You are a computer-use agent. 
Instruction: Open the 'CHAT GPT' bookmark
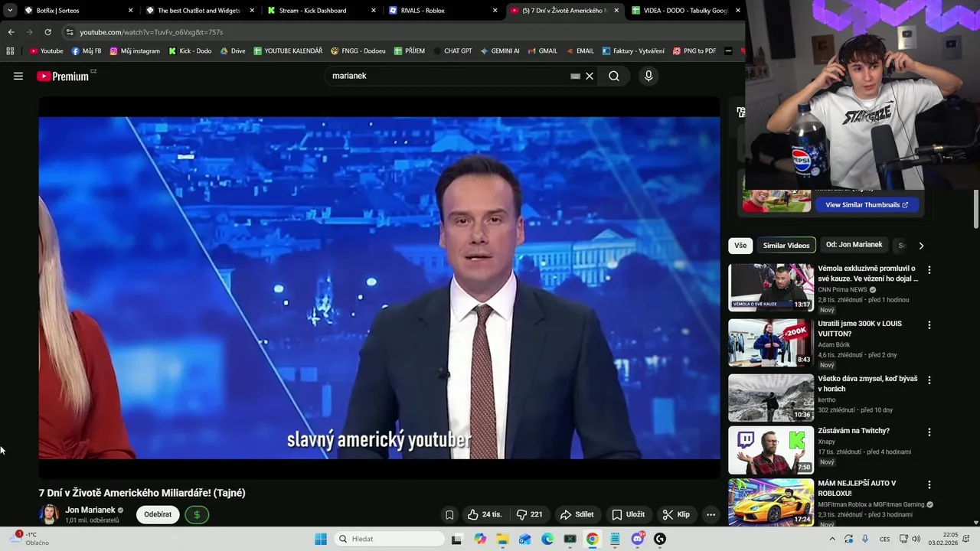pyautogui.click(x=452, y=51)
